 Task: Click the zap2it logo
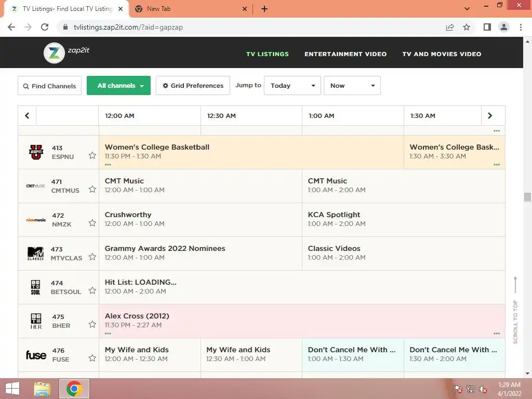[66, 52]
